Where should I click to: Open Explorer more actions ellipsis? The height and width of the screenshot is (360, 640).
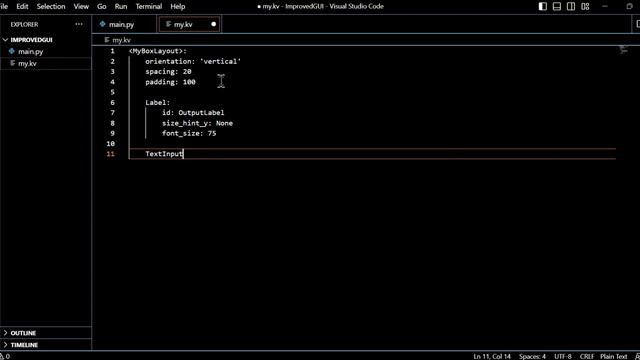coord(79,24)
